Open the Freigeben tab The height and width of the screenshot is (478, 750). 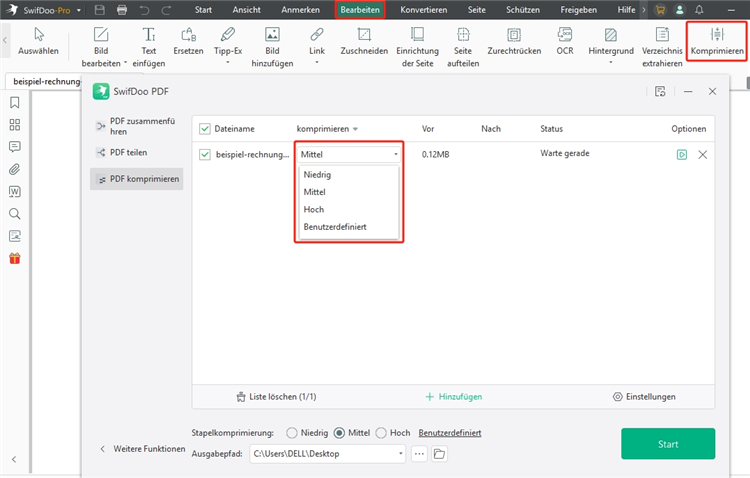tap(579, 10)
